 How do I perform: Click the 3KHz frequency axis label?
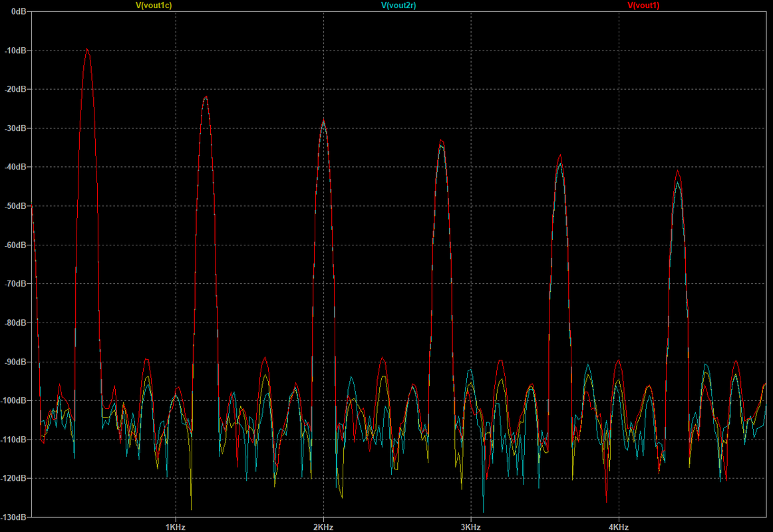point(471,527)
